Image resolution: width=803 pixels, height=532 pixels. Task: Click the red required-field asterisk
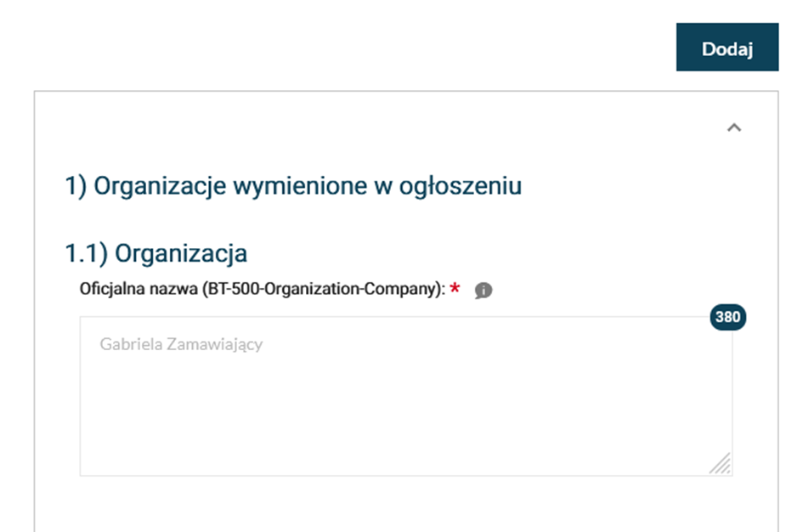455,289
